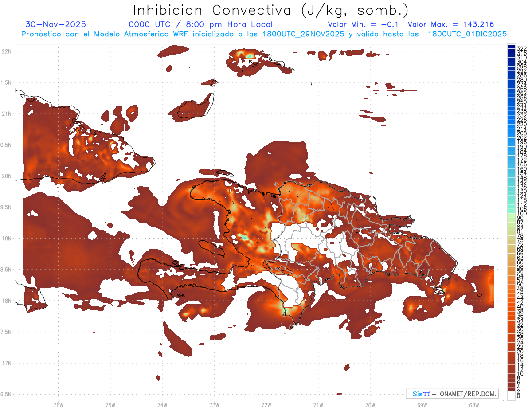
Task: Click the 100 label on the color scale
Action: (522, 214)
